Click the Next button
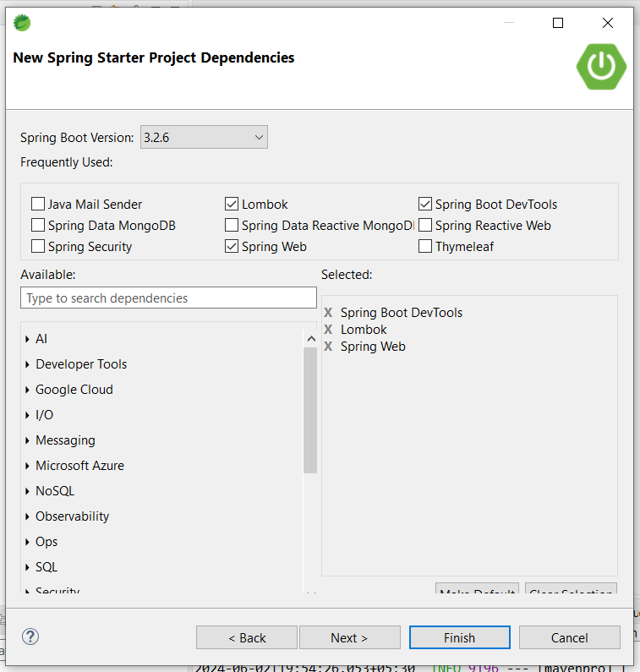Viewport: 640px width, 672px height. coord(350,637)
